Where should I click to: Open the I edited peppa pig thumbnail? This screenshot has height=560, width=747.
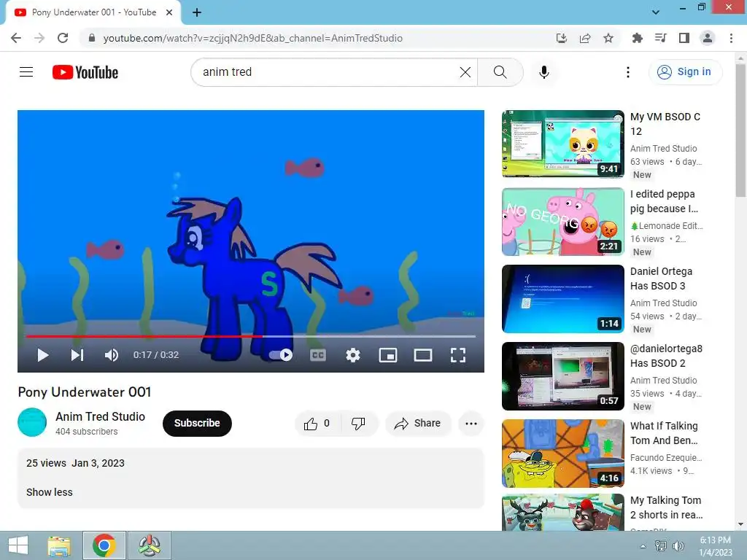tap(562, 222)
